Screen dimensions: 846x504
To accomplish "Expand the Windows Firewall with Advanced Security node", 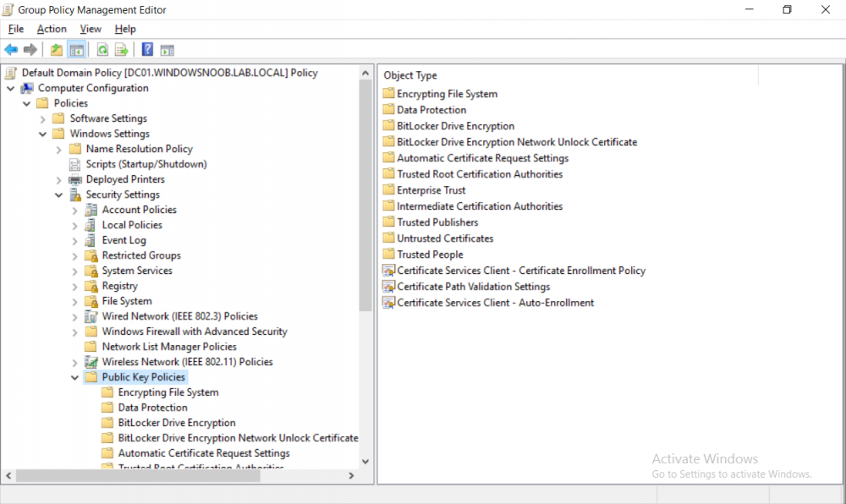I will (x=75, y=332).
